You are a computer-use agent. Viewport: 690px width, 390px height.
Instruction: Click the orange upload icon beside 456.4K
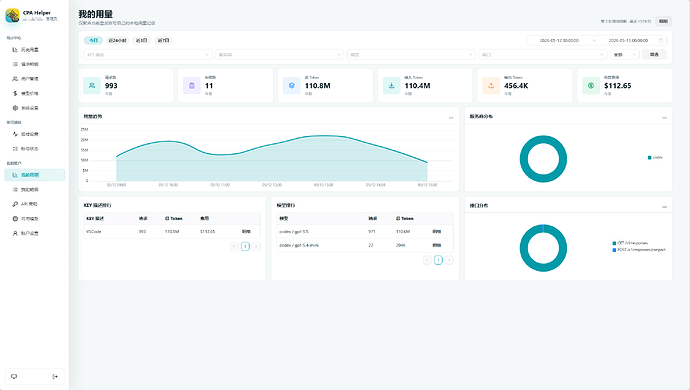click(x=491, y=85)
